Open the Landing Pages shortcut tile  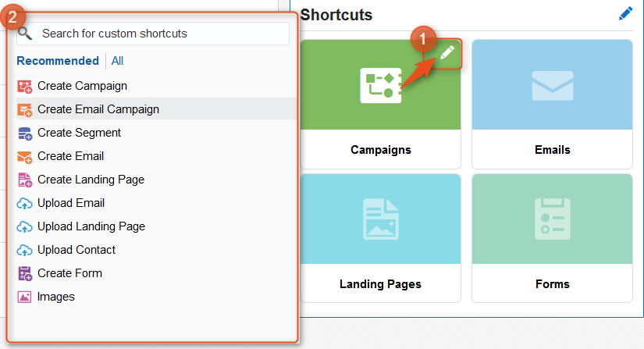click(x=380, y=238)
